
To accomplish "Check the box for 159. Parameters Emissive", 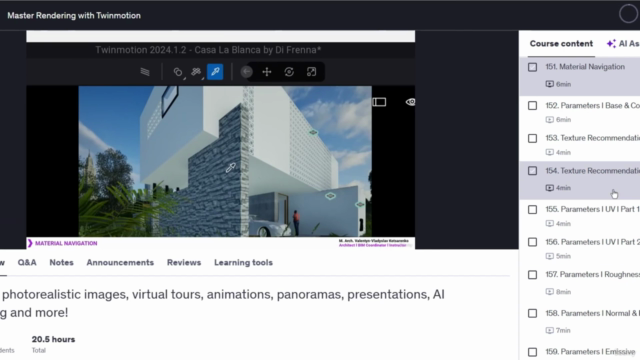I will pos(532,352).
